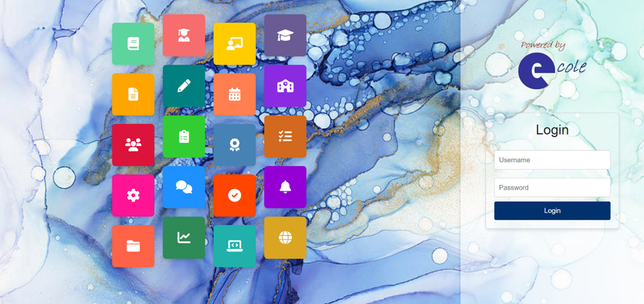The width and height of the screenshot is (644, 304).
Task: Click the purple school building tile
Action: tap(285, 86)
